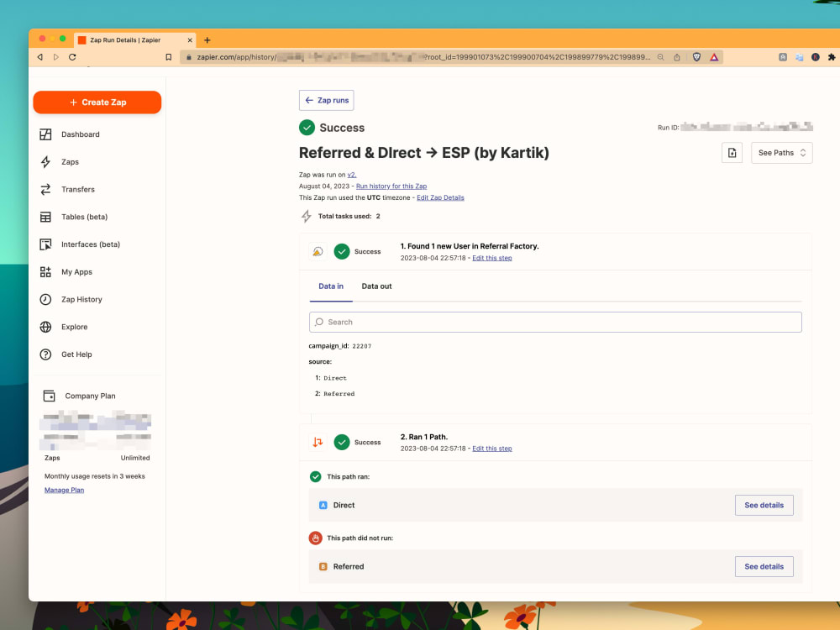
Task: Go back using the Zap runs button
Action: pos(326,100)
